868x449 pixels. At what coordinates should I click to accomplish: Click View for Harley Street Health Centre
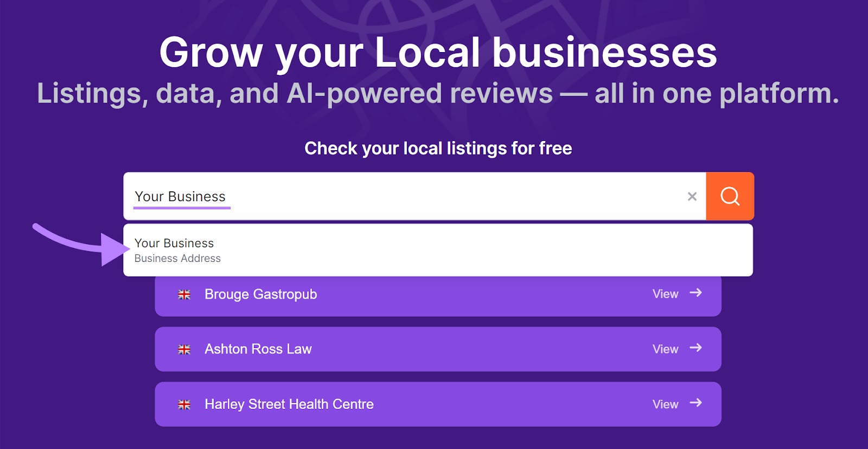(x=665, y=404)
